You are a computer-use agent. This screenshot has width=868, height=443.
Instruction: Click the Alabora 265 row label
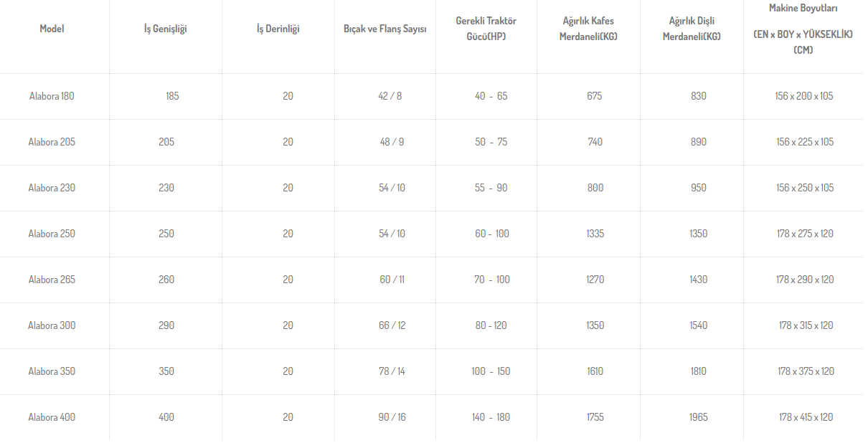[52, 280]
